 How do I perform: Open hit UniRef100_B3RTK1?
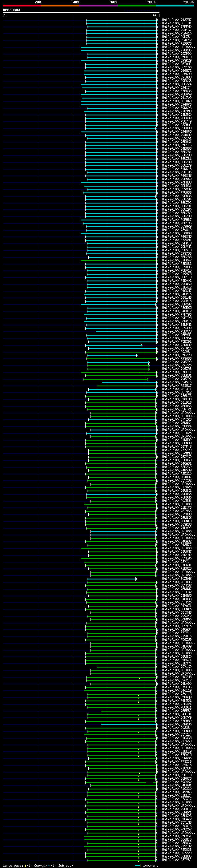[x=177, y=410]
